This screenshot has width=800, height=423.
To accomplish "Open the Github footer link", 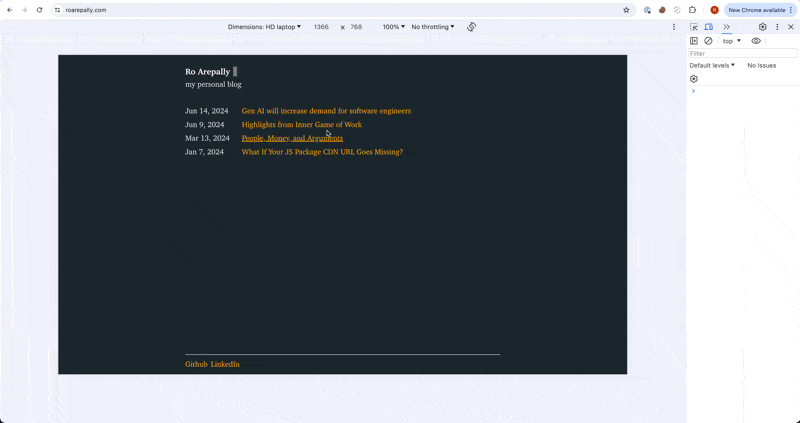I will tap(196, 364).
